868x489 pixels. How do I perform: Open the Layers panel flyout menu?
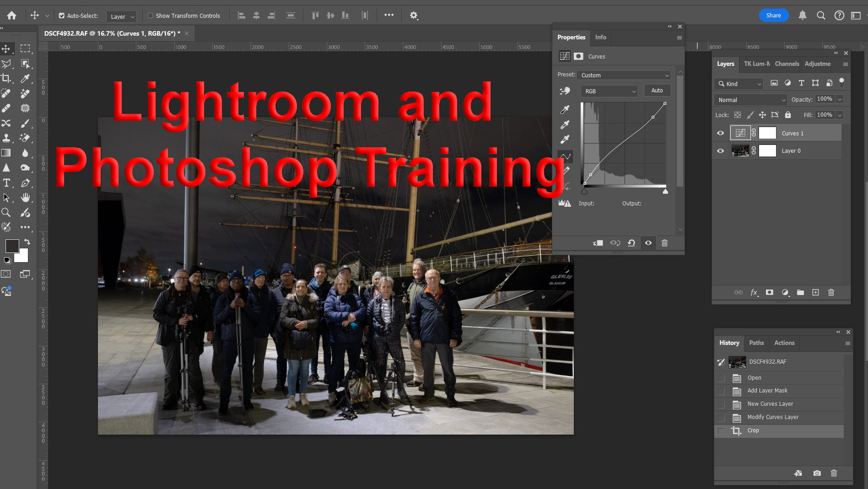coord(845,64)
